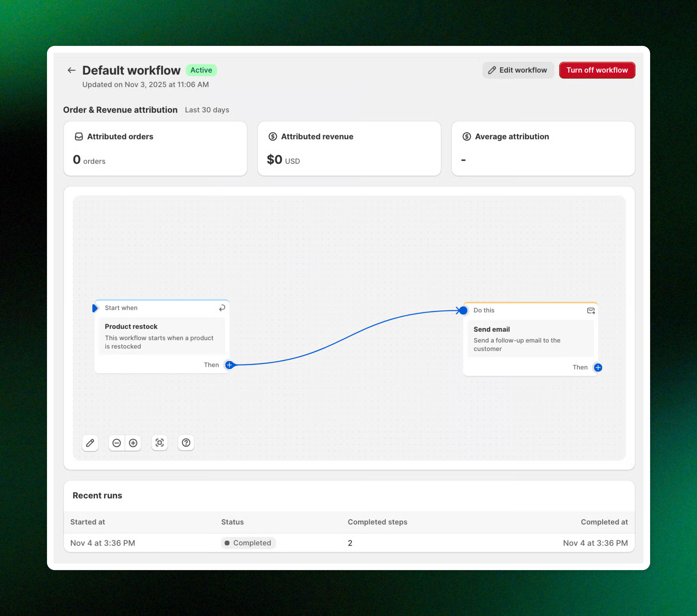Screen dimensions: 697x616
Task: Click the pencil edit icon on canvas toolbar
Action: [90, 443]
